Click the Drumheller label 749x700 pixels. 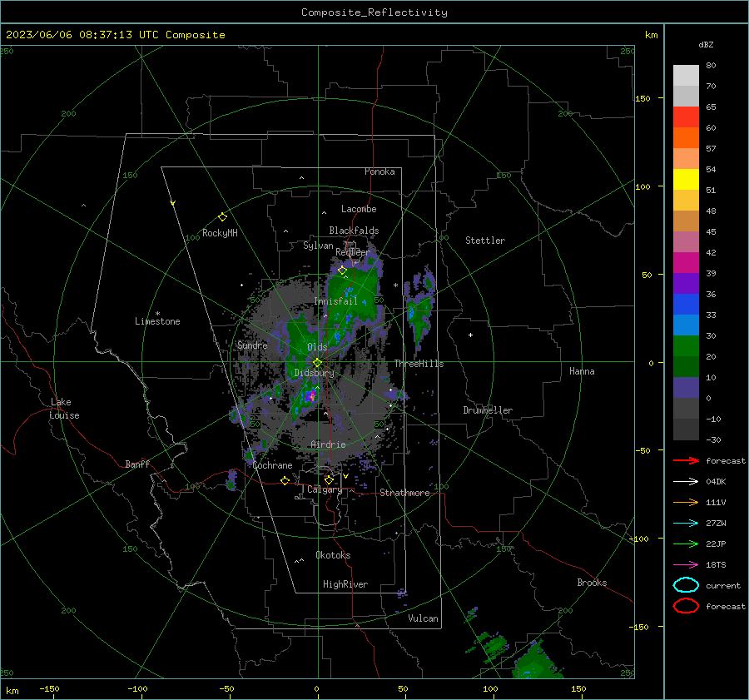tap(488, 410)
